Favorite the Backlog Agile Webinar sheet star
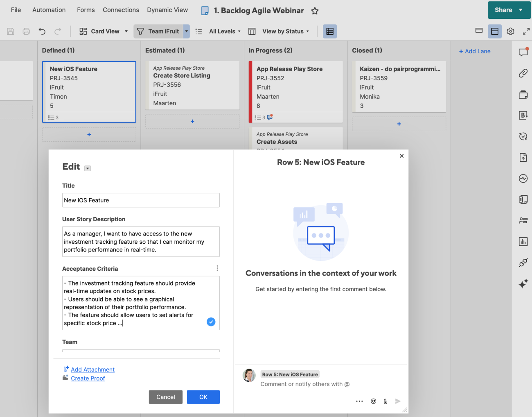Viewport: 532px width, 417px height. (x=315, y=11)
